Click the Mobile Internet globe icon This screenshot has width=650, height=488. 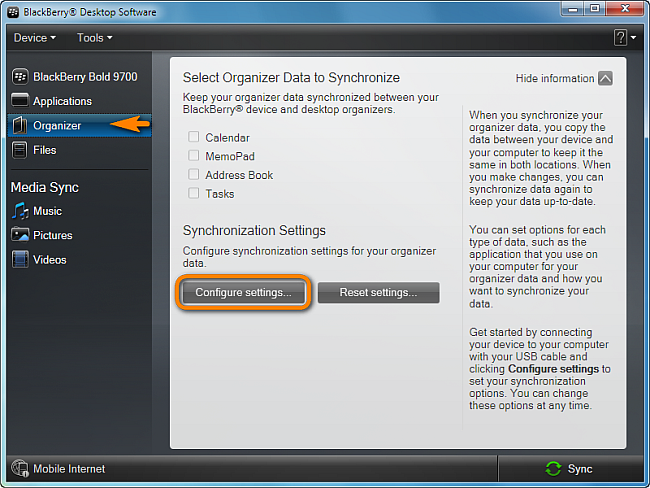click(19, 469)
